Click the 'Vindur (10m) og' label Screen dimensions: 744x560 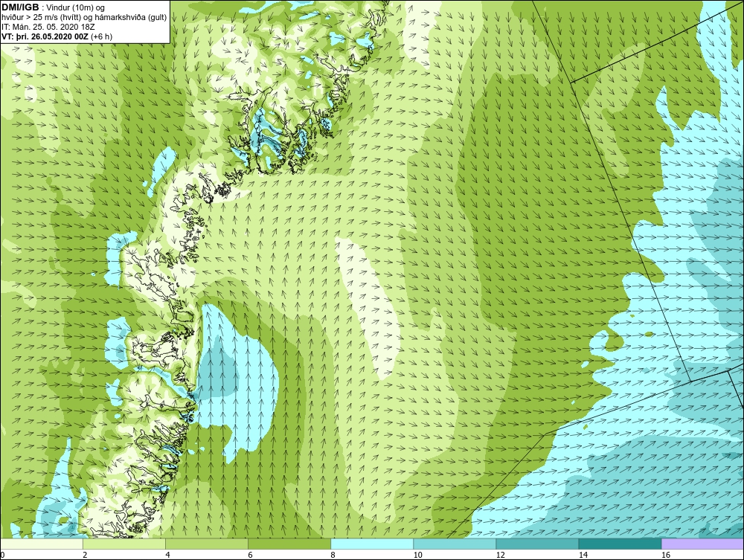[77, 7]
